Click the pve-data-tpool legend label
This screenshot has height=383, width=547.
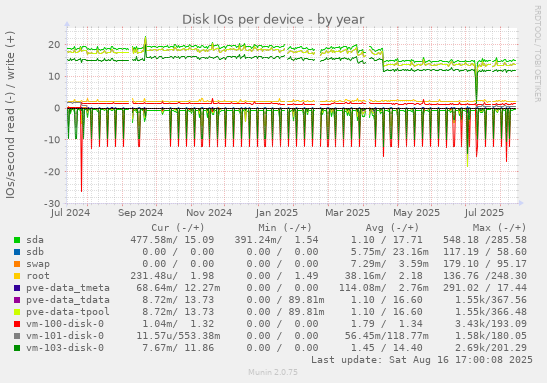(x=68, y=312)
